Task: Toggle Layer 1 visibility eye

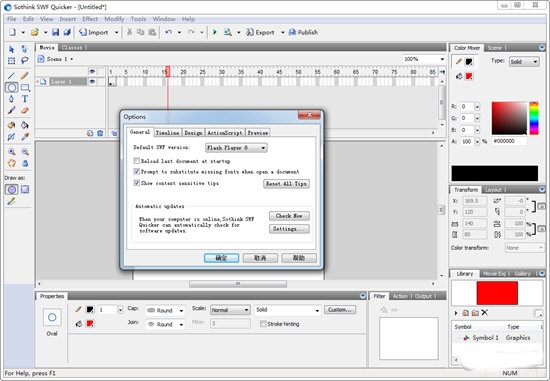Action: pyautogui.click(x=92, y=81)
